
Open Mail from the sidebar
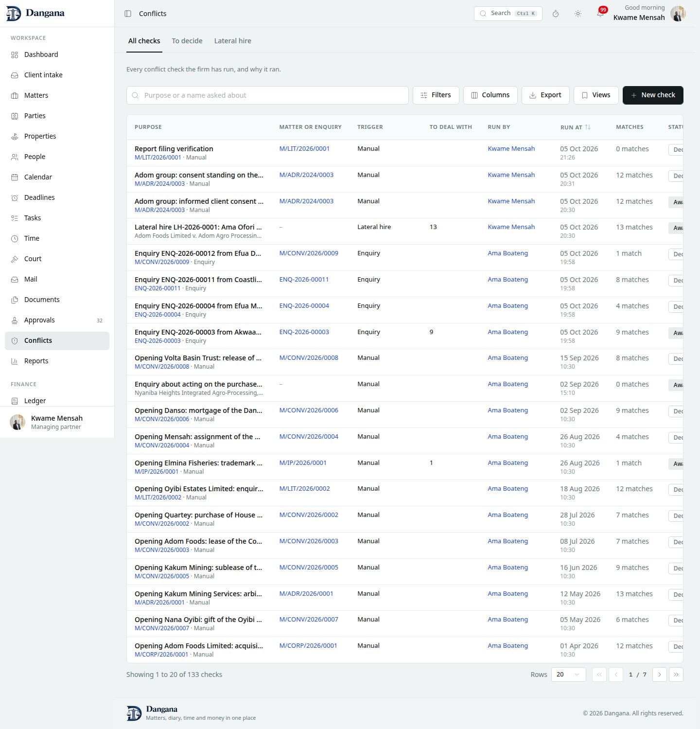[x=57, y=279]
